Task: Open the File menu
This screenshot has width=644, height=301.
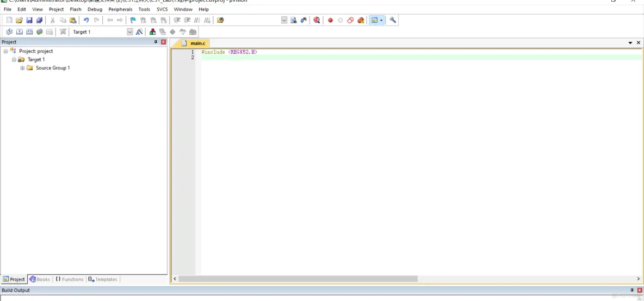Action: [8, 9]
